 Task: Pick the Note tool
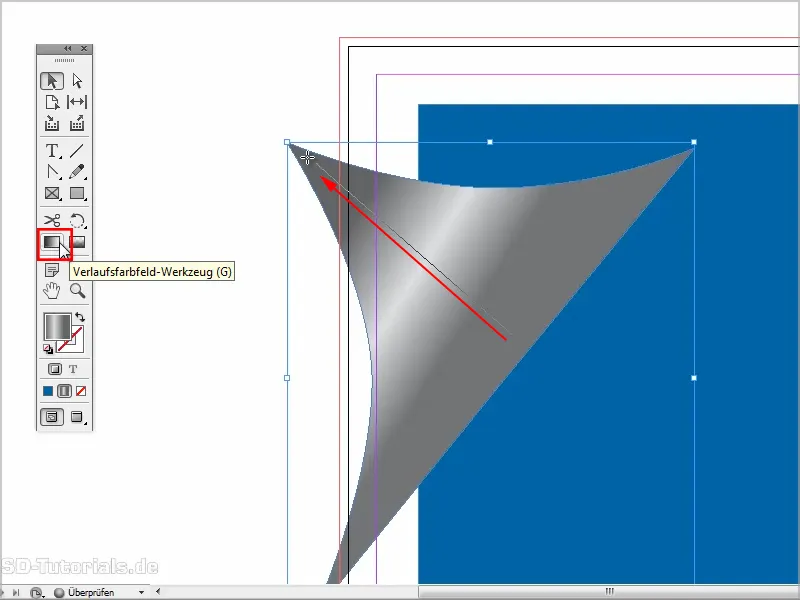coord(52,270)
